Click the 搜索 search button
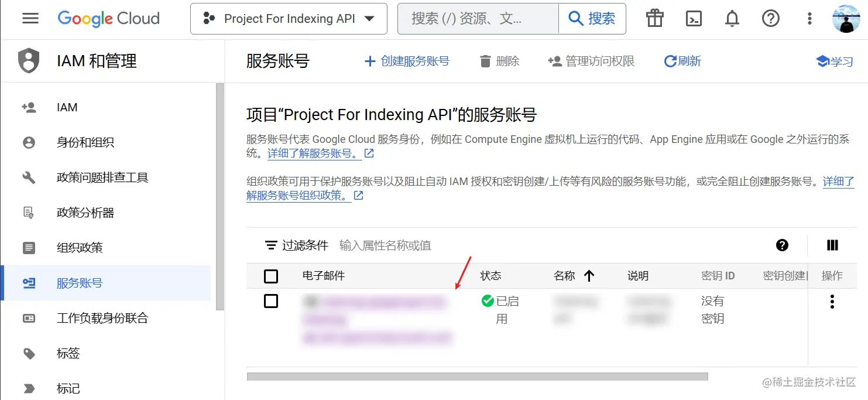Viewport: 868px width, 400px height. coord(592,19)
